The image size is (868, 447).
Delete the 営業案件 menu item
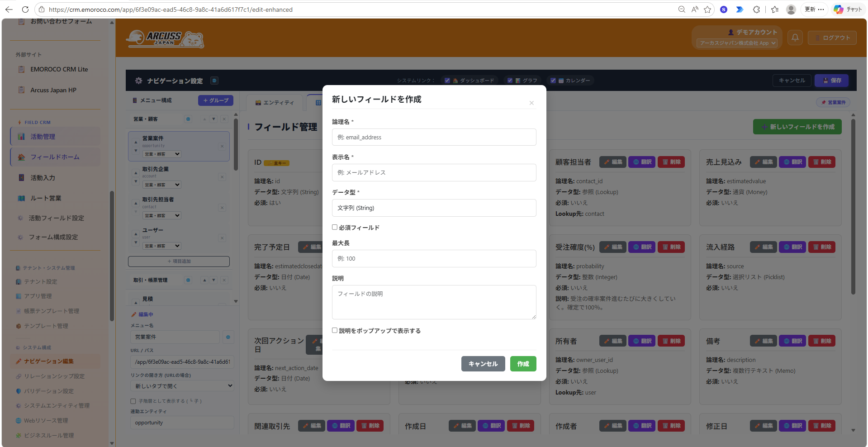tap(222, 146)
